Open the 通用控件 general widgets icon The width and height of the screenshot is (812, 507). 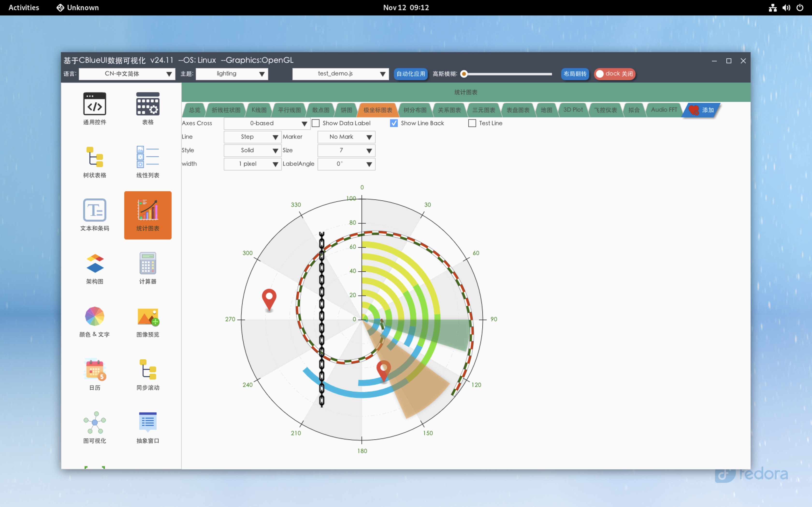[x=95, y=104]
